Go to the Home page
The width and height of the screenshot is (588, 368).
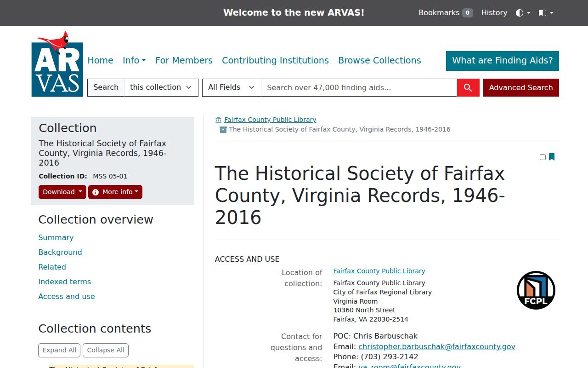click(x=100, y=60)
